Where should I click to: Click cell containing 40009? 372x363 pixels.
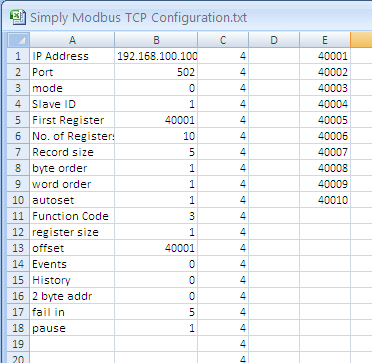pos(325,184)
